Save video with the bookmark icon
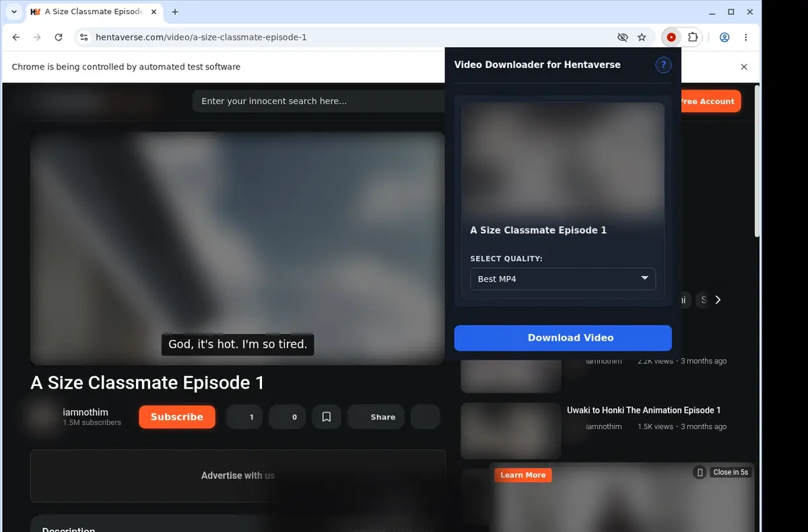The height and width of the screenshot is (532, 808). coord(327,417)
